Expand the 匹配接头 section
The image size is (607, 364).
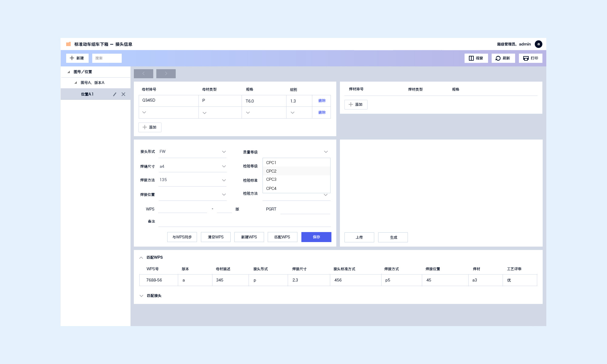[141, 296]
